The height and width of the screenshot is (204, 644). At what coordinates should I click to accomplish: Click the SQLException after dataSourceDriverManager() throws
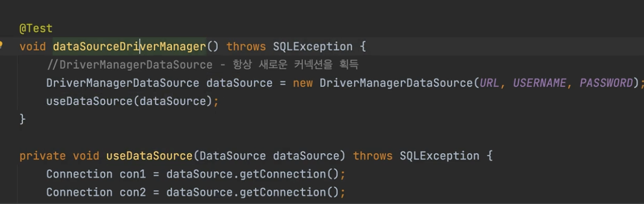tap(313, 47)
